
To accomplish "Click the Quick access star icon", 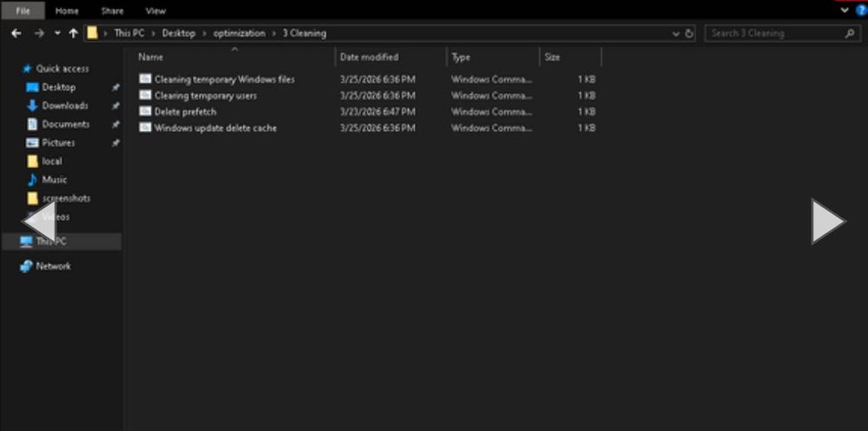I will (27, 69).
